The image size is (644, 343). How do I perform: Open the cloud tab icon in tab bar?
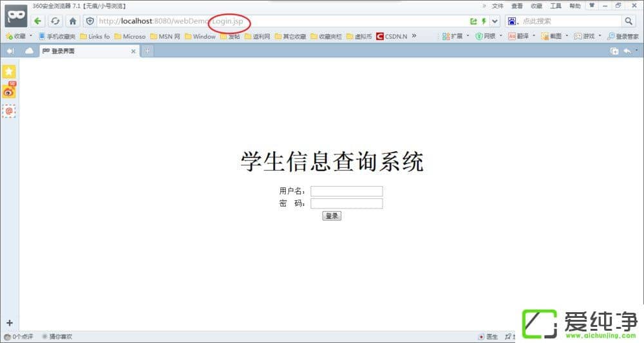point(29,51)
